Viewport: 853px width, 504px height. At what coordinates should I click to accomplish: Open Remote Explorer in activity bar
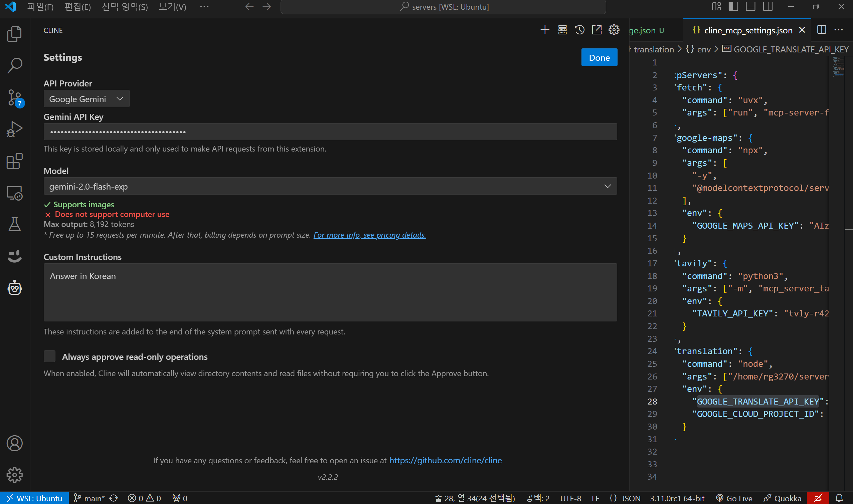(15, 193)
